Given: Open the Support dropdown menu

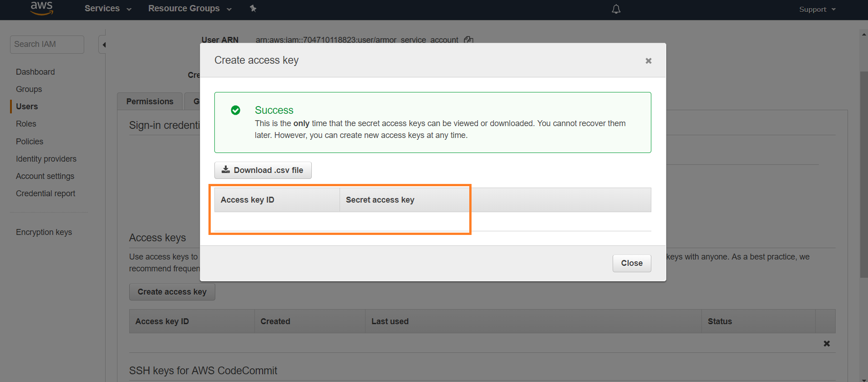Looking at the screenshot, I should tap(817, 10).
